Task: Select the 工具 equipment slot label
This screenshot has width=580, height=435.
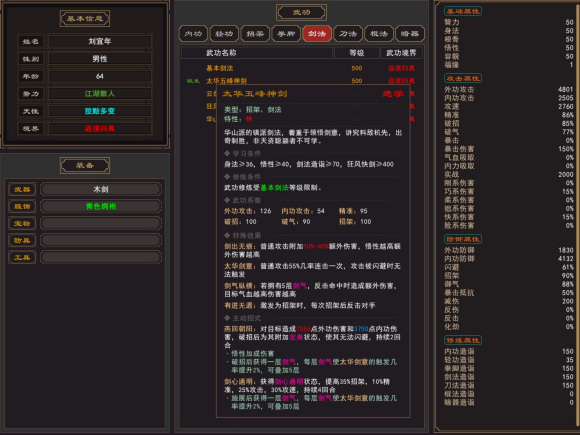Action: 22,257
